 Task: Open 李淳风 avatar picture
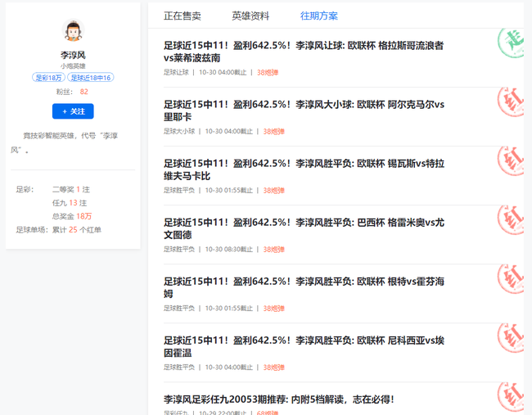pyautogui.click(x=73, y=30)
